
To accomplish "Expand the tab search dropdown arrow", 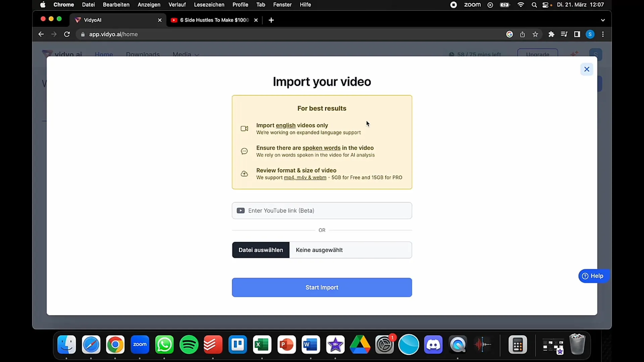I will [603, 20].
